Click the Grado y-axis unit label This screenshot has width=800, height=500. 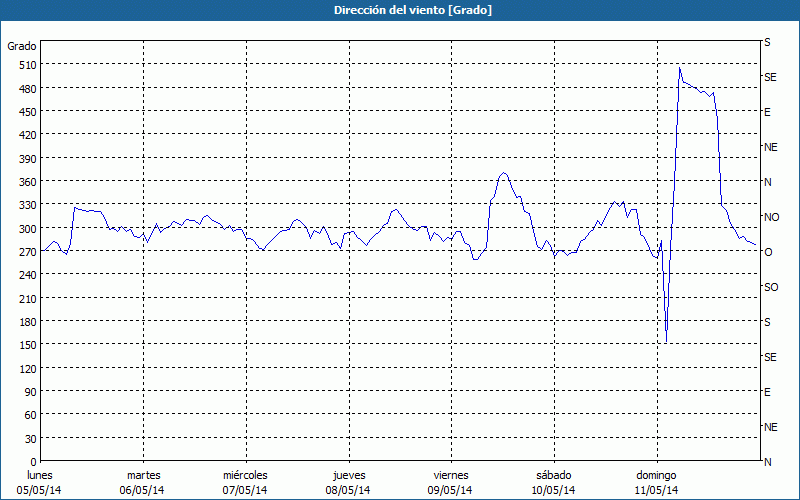tap(22, 46)
